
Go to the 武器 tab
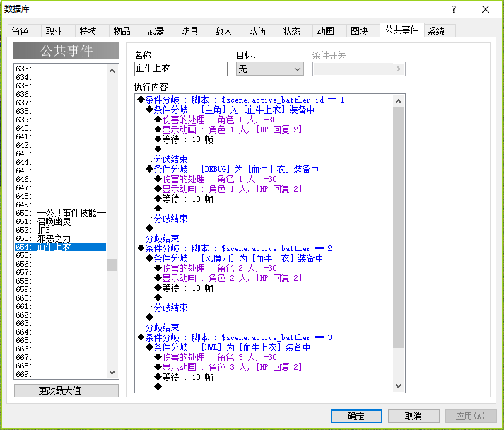tap(160, 31)
